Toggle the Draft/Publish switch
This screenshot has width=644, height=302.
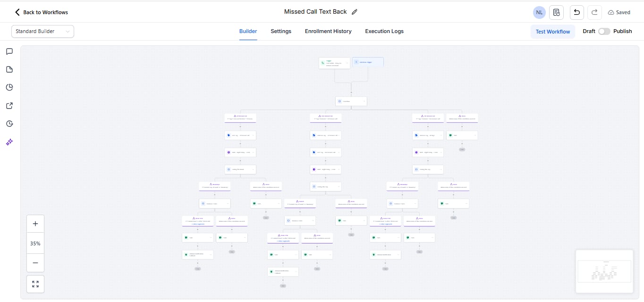(x=604, y=31)
